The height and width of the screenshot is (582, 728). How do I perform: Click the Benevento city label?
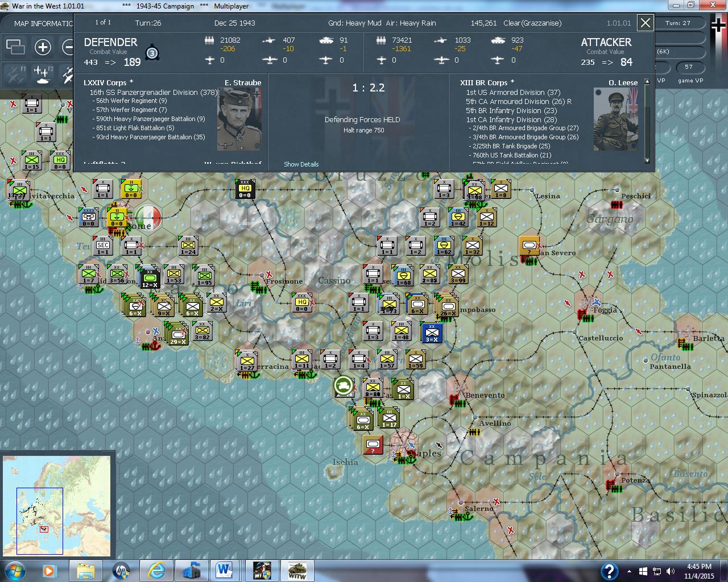(485, 395)
